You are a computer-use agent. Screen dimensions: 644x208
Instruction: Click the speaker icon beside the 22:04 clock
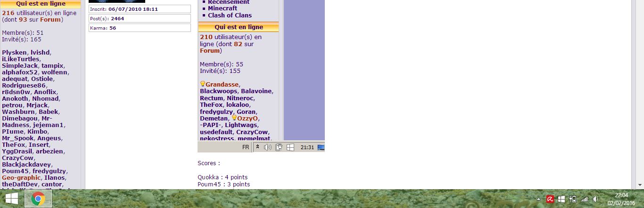click(x=596, y=199)
